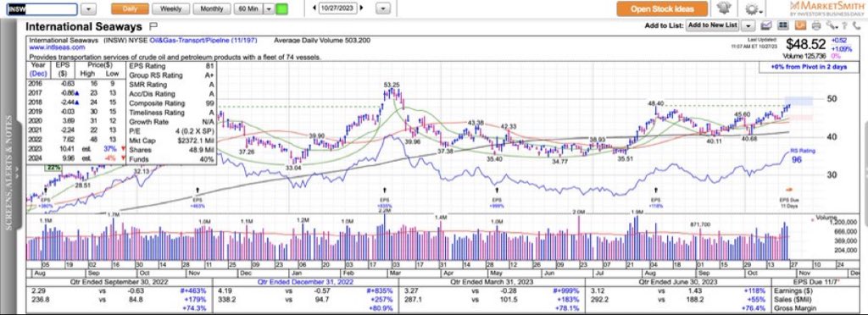Screen dimensions: 868x315
Task: Click the Average Daily Volume 503,200 text
Action: pos(322,41)
